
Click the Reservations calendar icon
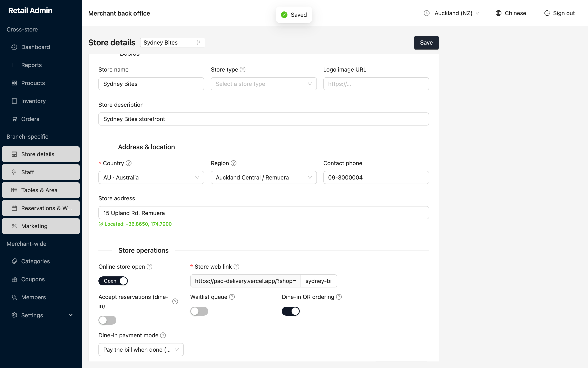[x=14, y=208]
